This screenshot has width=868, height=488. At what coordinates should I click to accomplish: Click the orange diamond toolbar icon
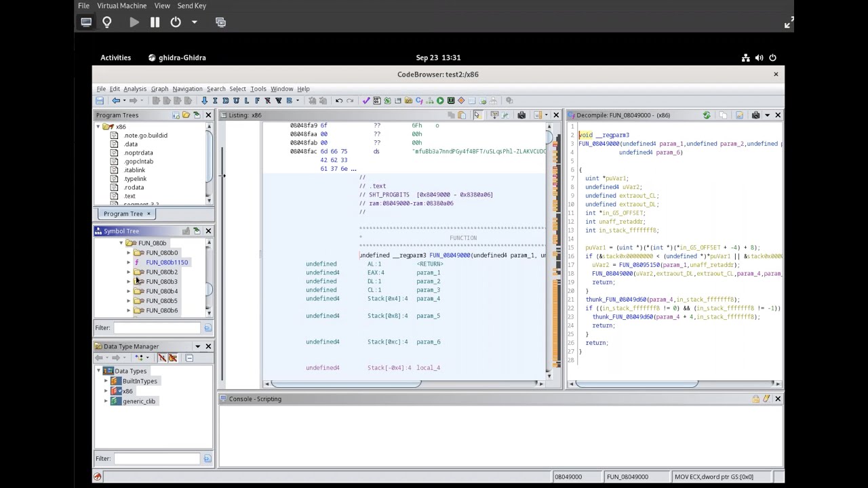(461, 101)
